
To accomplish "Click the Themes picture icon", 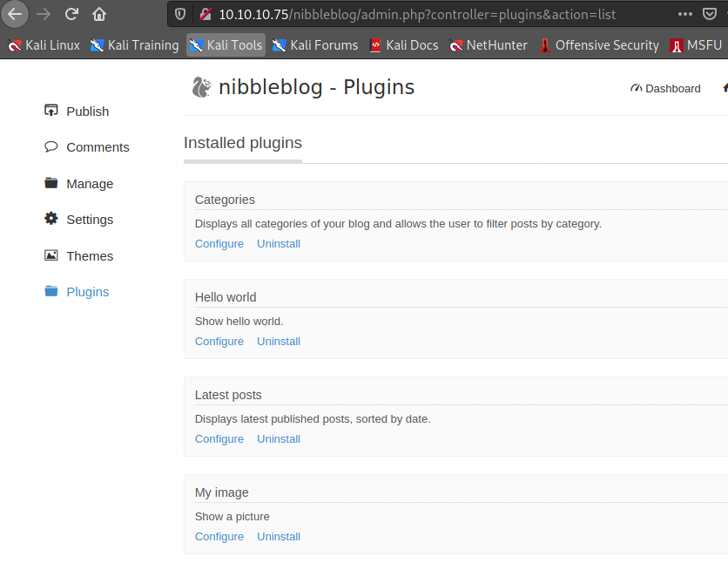I will (x=51, y=255).
